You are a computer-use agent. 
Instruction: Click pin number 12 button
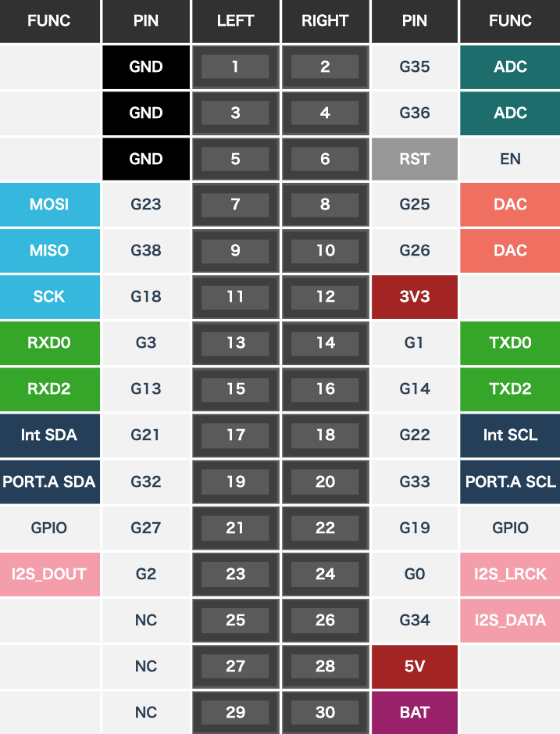(325, 297)
